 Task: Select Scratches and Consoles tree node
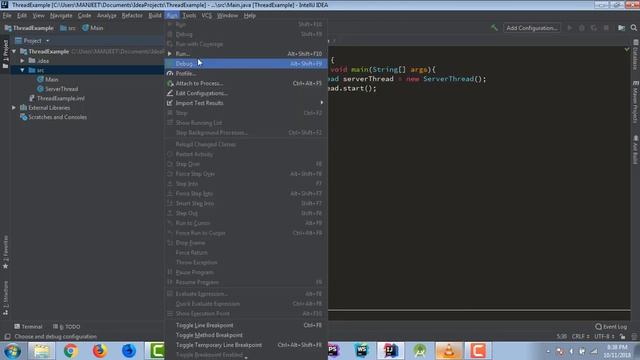(53, 117)
